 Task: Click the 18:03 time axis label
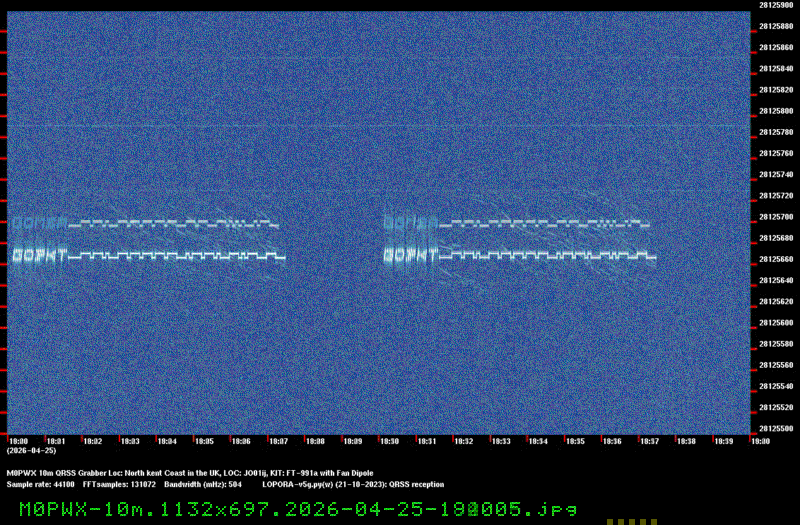pos(130,441)
